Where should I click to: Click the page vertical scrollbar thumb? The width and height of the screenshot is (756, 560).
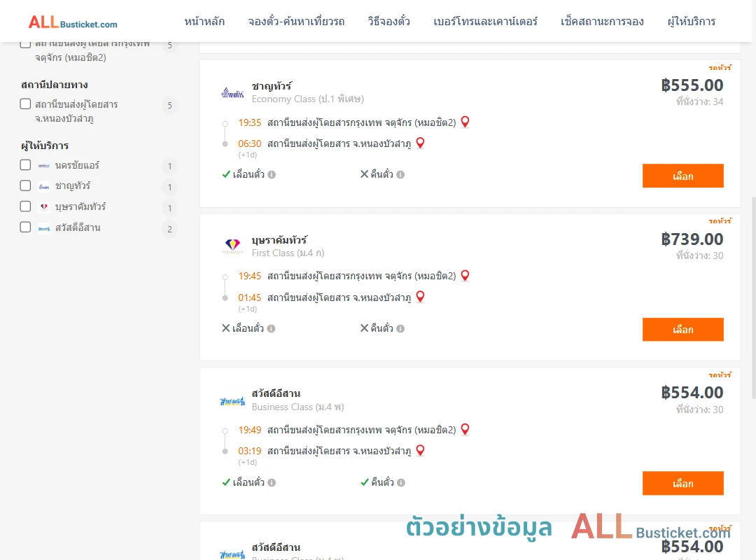click(754, 297)
